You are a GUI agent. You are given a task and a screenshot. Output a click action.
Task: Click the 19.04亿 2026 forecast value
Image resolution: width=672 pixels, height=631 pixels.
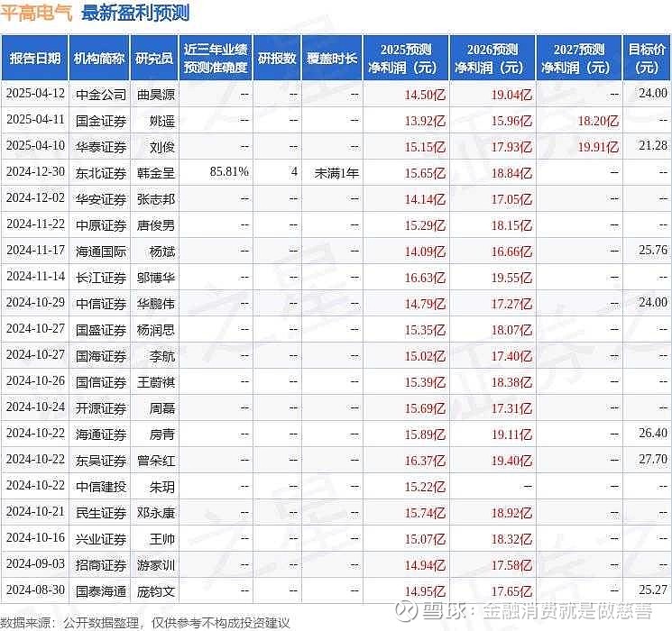pos(511,95)
